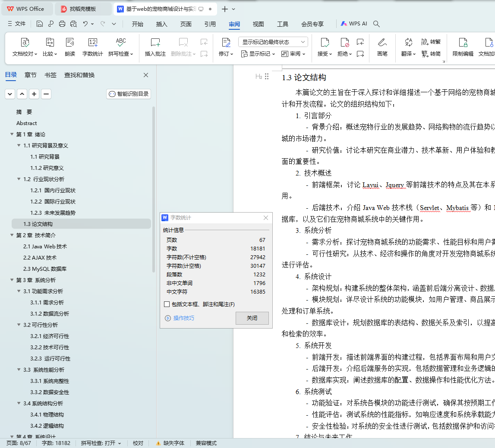Screen dimensions: 495x448
Task: Click the block handle beside heading 1.3
Action: [267, 76]
